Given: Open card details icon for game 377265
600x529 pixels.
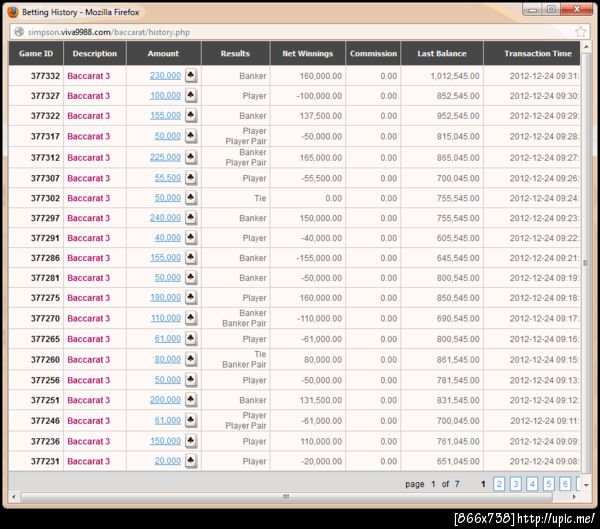Looking at the screenshot, I should (191, 338).
